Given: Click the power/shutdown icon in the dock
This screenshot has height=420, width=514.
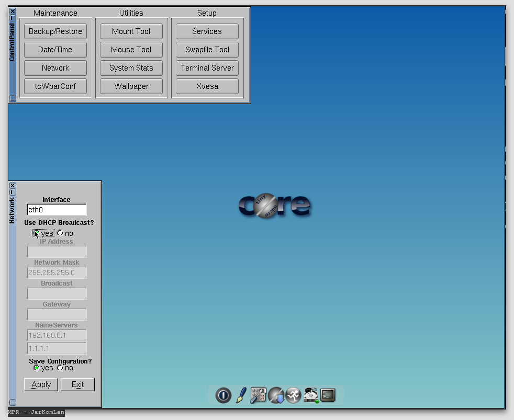Looking at the screenshot, I should click(x=223, y=395).
